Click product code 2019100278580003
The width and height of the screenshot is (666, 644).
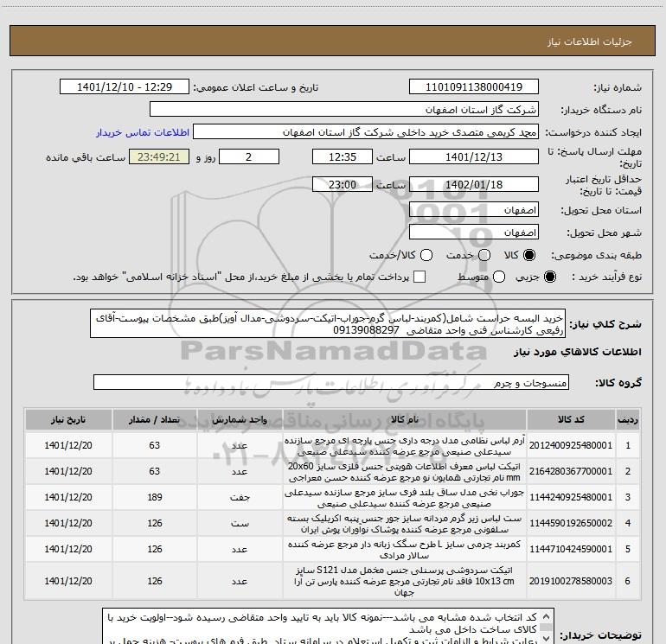[x=571, y=581]
